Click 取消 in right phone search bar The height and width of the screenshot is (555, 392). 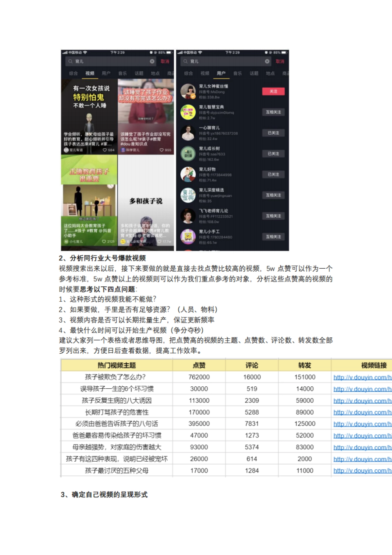coord(280,61)
